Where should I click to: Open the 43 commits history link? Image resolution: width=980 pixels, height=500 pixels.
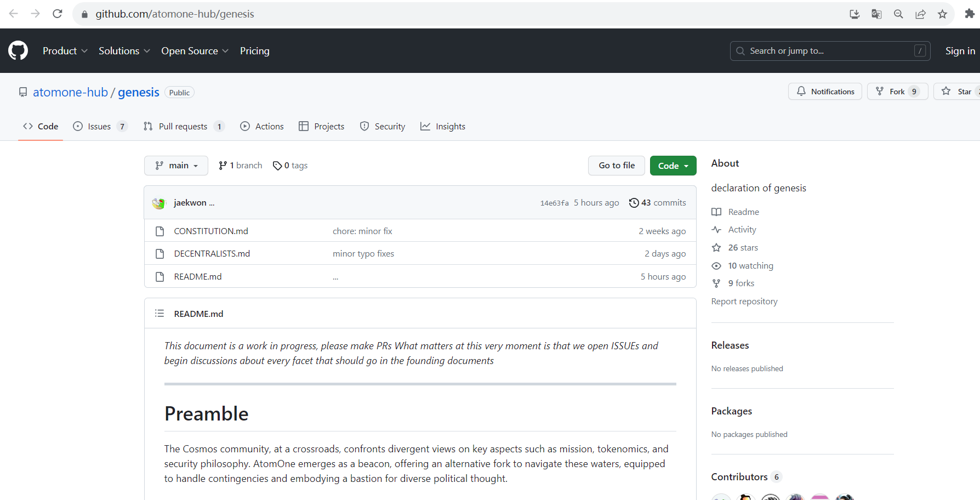point(658,203)
